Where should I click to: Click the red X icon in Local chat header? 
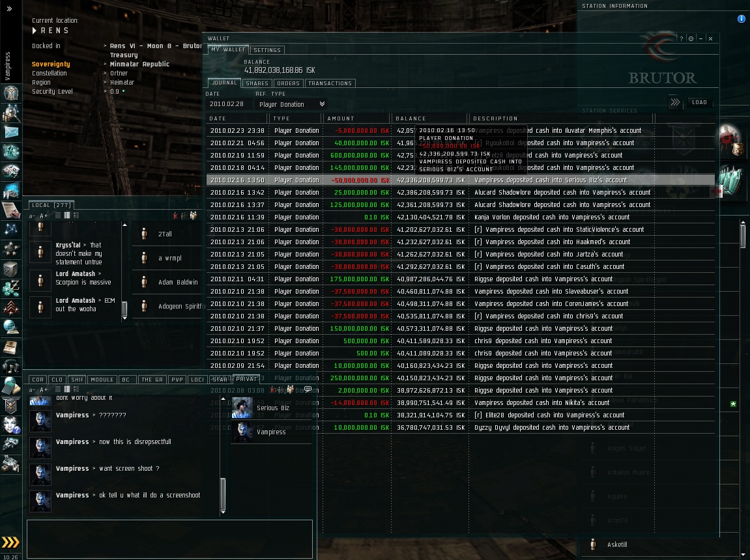pyautogui.click(x=175, y=216)
